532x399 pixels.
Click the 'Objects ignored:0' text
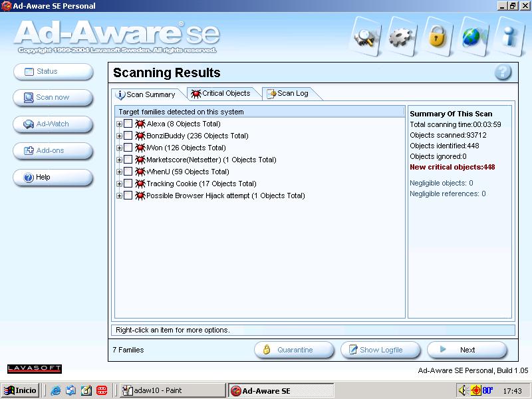point(438,156)
